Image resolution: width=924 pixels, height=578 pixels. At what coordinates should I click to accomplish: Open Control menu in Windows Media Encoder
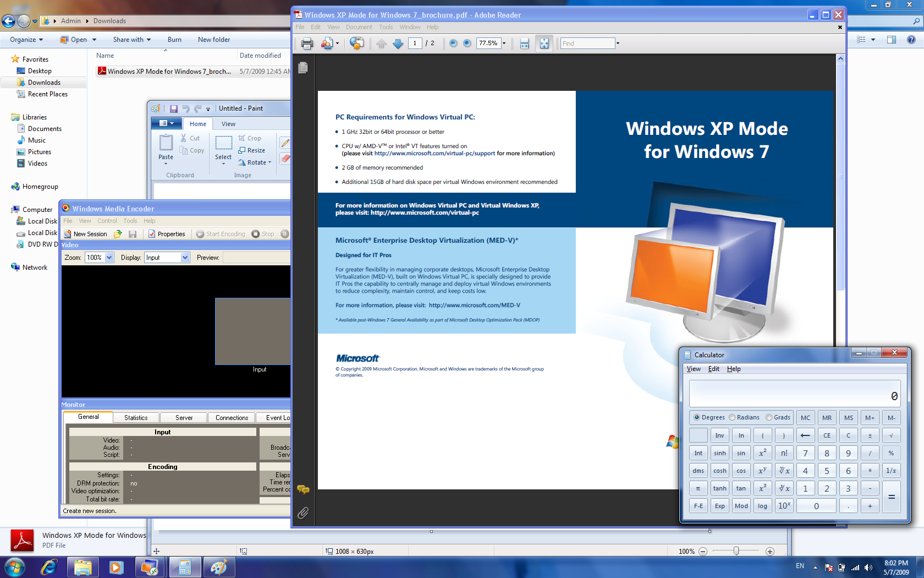[107, 221]
